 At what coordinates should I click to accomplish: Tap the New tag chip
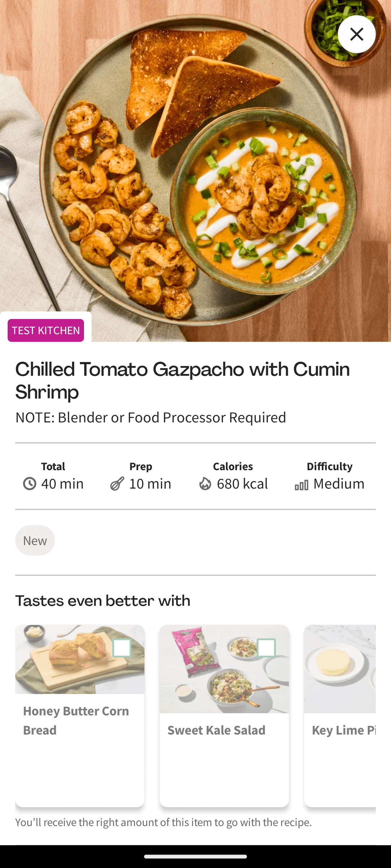pyautogui.click(x=35, y=540)
